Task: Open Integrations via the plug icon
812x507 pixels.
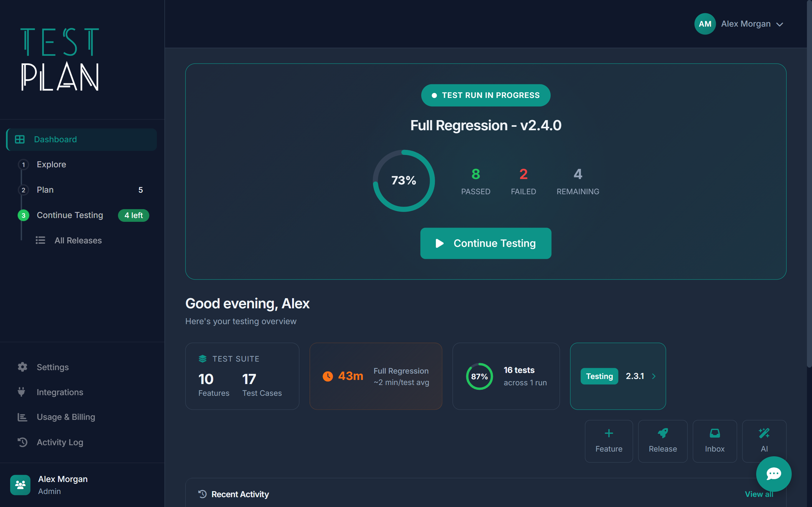Action: [x=22, y=392]
